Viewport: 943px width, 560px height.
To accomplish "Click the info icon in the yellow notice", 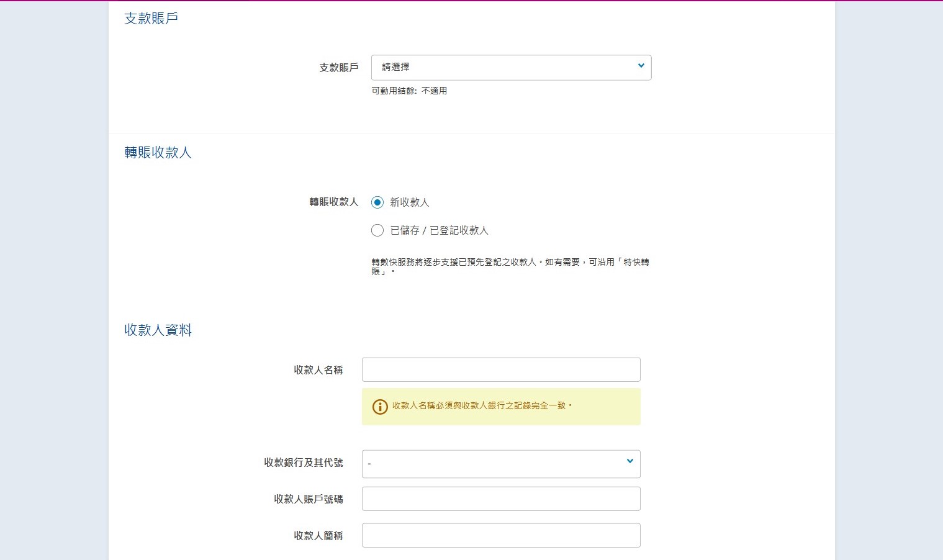I will pyautogui.click(x=379, y=407).
